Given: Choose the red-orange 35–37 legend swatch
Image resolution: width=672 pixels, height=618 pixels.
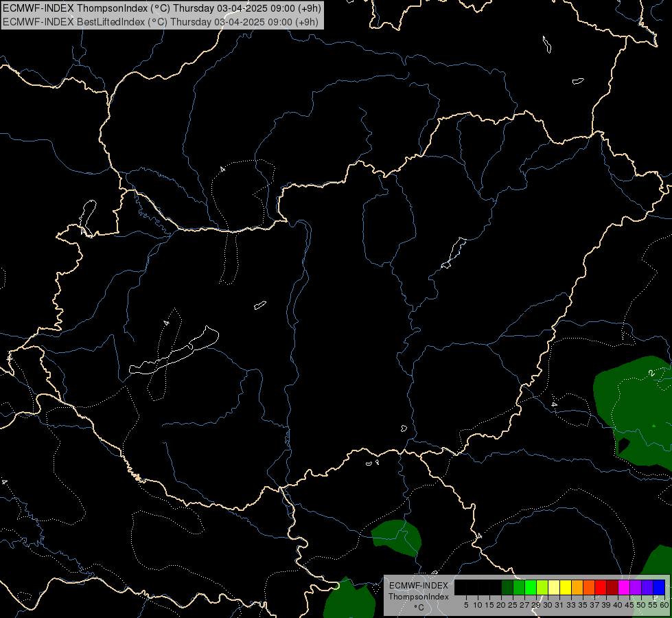Looking at the screenshot, I should pos(589,588).
